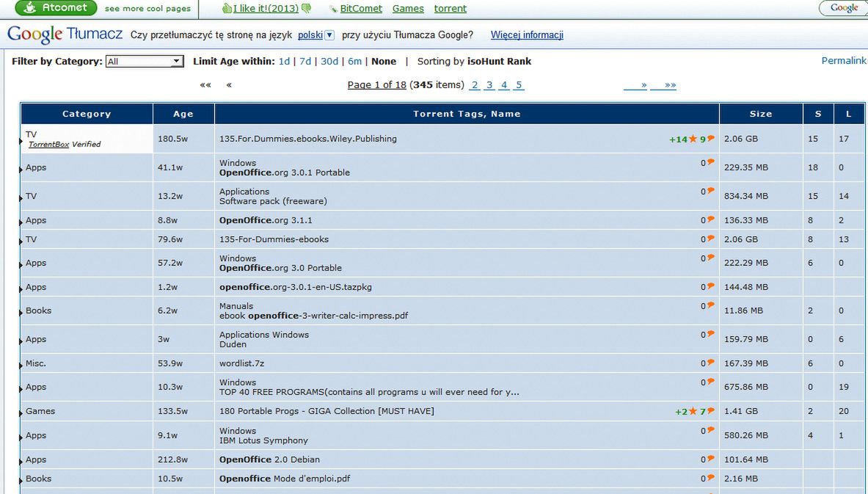
Task: Click the orange star rating on 135.For.Dummies.ebooks.Wiley.Publishing
Action: coord(693,139)
